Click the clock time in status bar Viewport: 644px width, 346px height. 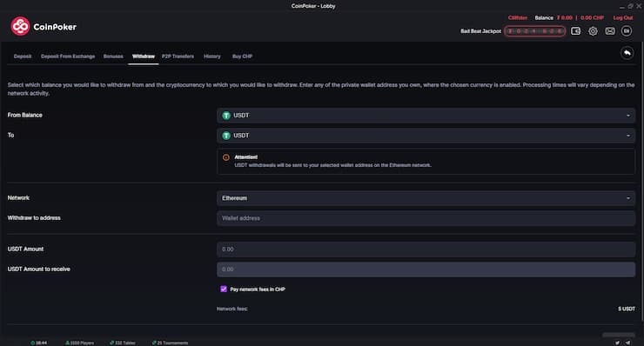(x=39, y=343)
